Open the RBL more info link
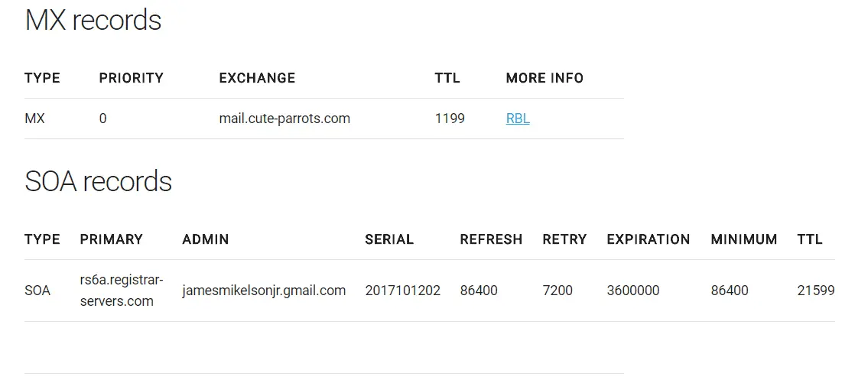This screenshot has width=868, height=380. tap(518, 119)
